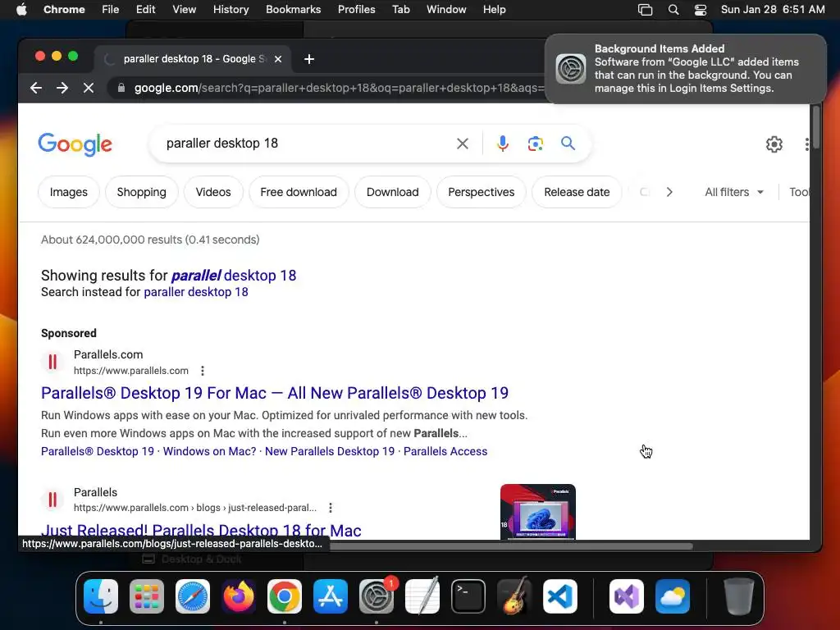Open the Profiles menu in menu bar
This screenshot has width=840, height=630.
pos(356,10)
